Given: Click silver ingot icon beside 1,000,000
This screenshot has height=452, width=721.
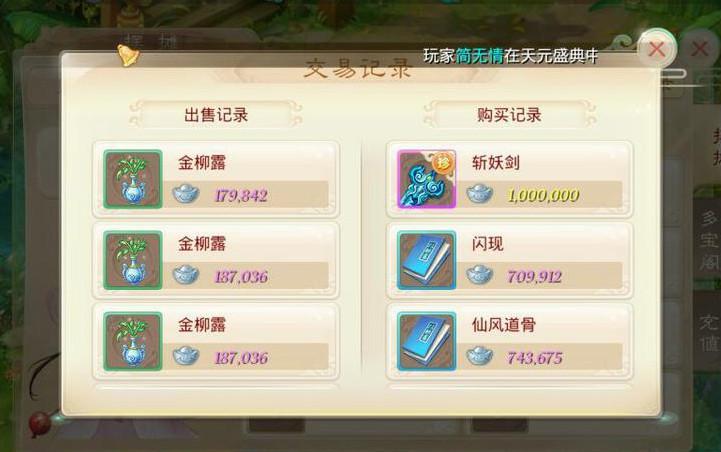Looking at the screenshot, I should (480, 194).
